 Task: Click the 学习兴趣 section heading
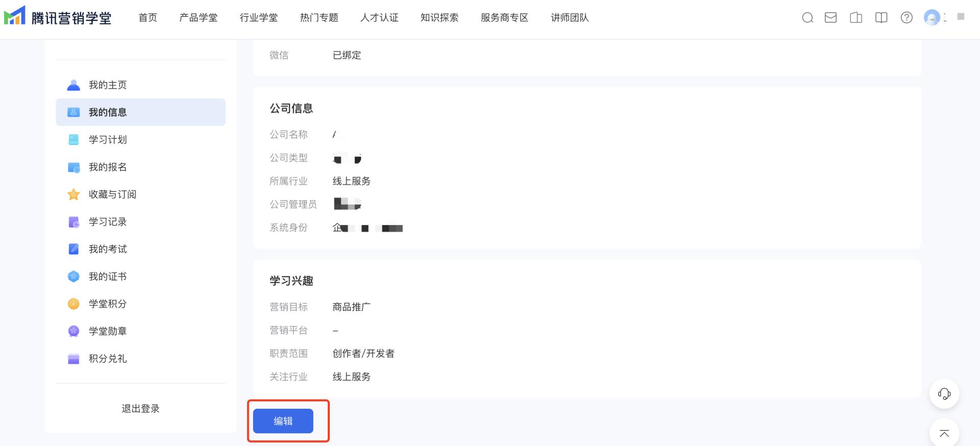(291, 281)
